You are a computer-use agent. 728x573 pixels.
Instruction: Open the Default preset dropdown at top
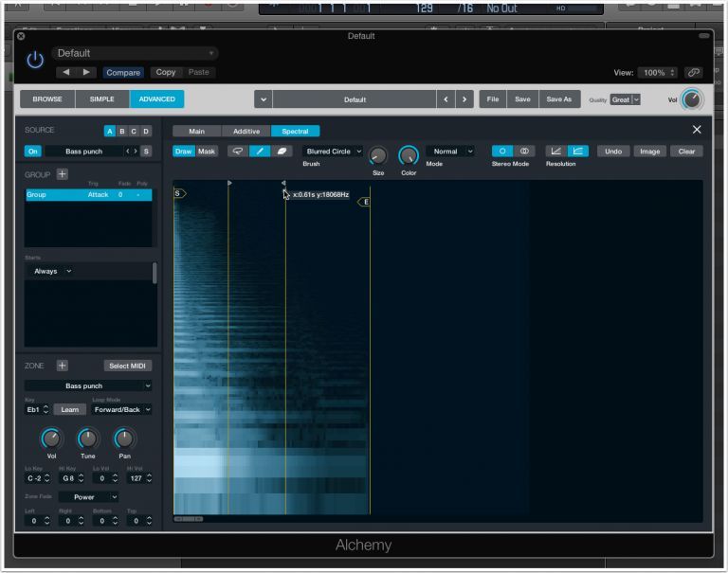click(135, 53)
